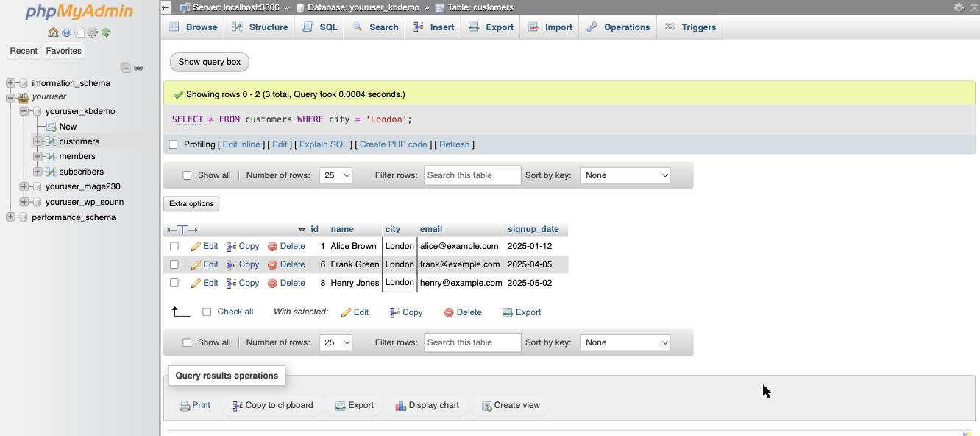Hide navigation panel using left arrow icon

point(166,7)
